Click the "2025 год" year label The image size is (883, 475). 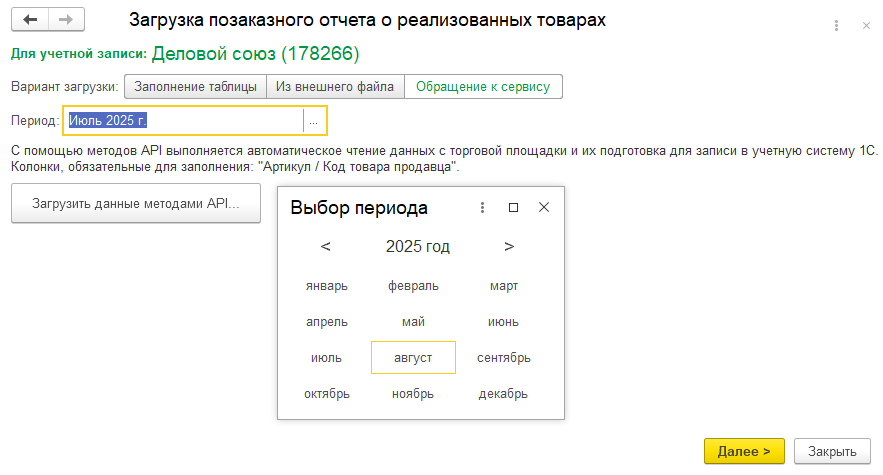point(417,246)
